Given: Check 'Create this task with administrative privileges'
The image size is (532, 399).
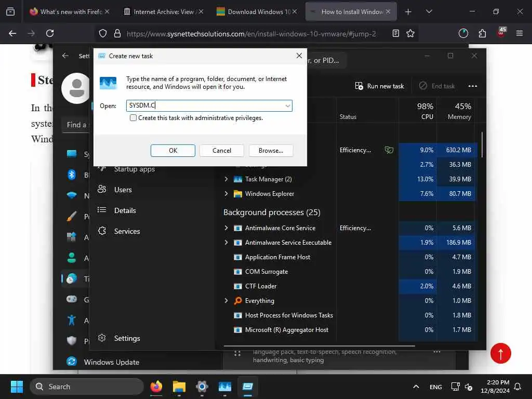Looking at the screenshot, I should pos(133,118).
